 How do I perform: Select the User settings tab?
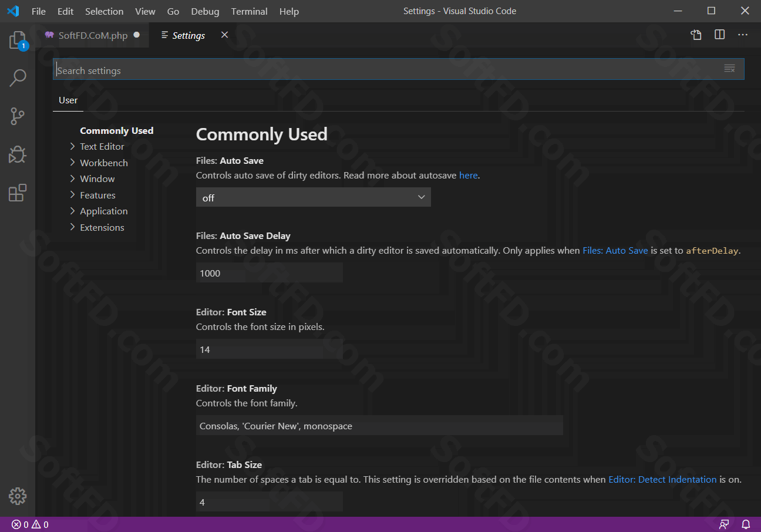pyautogui.click(x=68, y=100)
